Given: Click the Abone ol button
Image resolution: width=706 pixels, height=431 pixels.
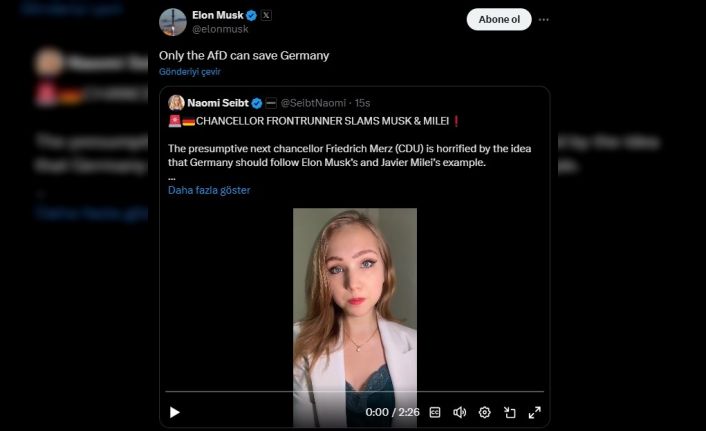Looking at the screenshot, I should 499,19.
